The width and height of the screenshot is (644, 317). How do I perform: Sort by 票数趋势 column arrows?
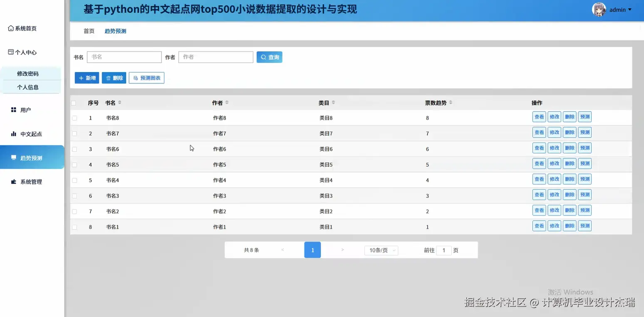(451, 102)
